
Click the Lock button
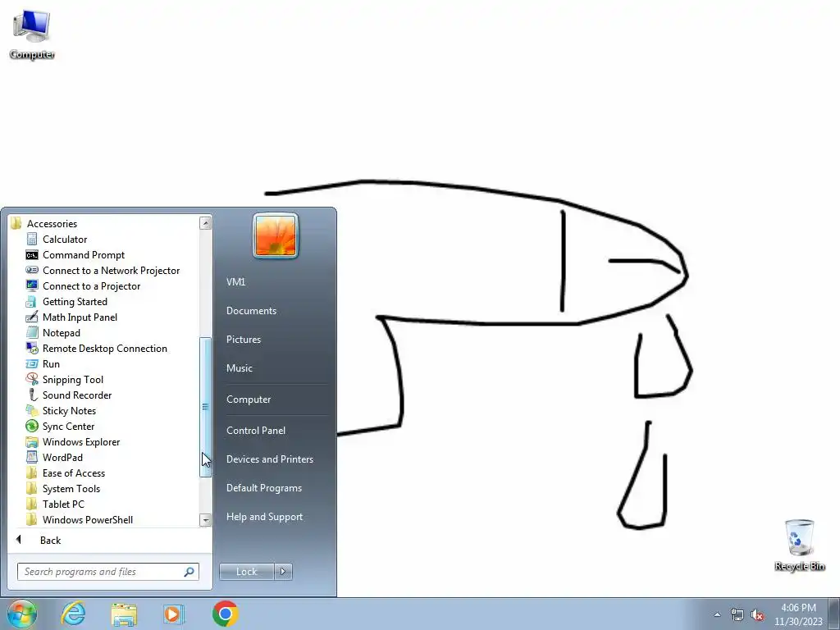(246, 572)
